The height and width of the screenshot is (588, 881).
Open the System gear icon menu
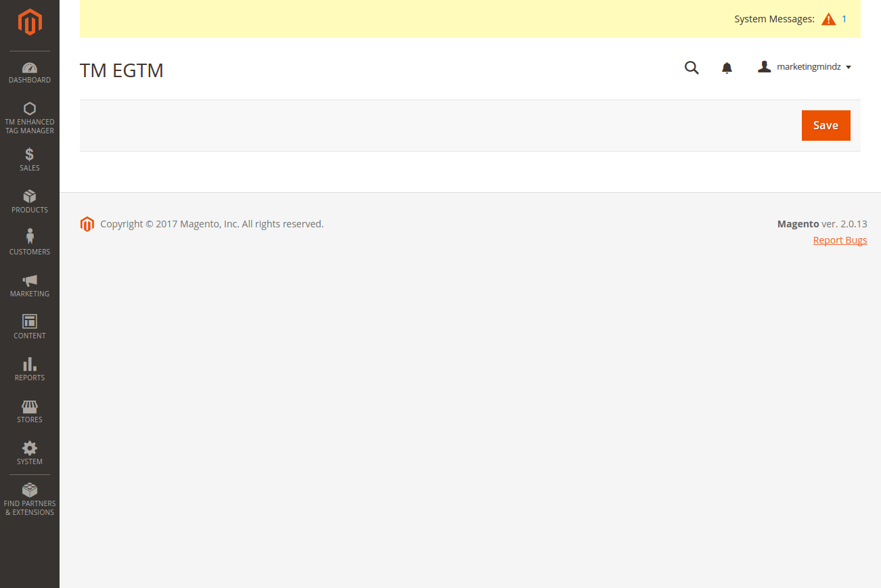[30, 448]
